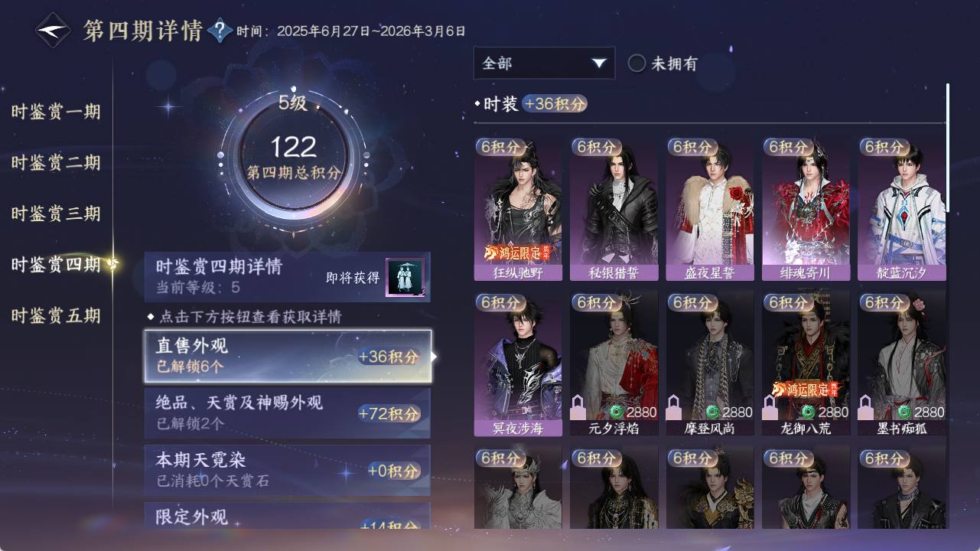Select the 绯魂寄川 outfit thumbnail
This screenshot has height=551, width=980.
tap(806, 209)
